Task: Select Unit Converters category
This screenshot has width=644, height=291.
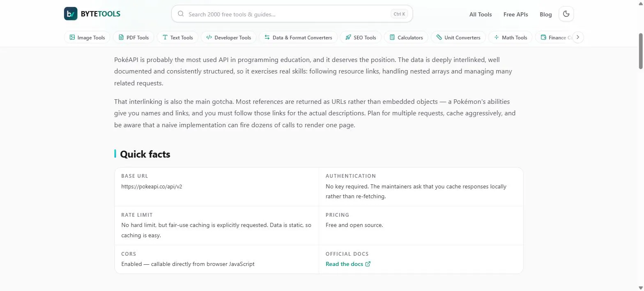Action: coord(458,37)
